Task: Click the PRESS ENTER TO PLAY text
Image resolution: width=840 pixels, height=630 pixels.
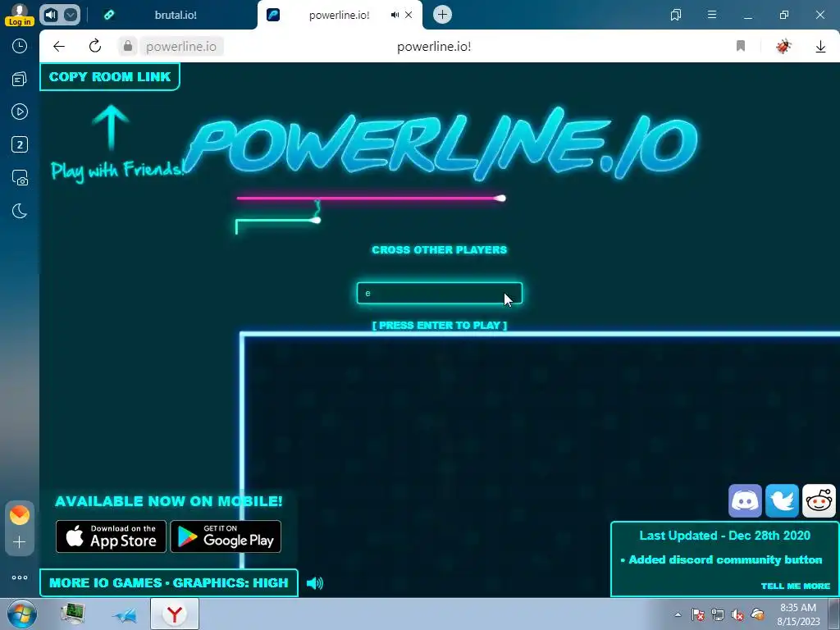Action: 440,325
